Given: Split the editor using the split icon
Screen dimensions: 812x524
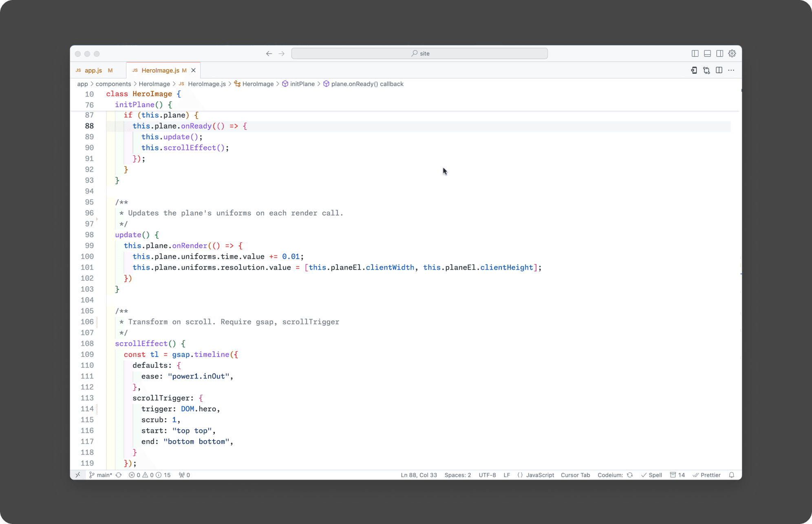Looking at the screenshot, I should click(x=719, y=70).
